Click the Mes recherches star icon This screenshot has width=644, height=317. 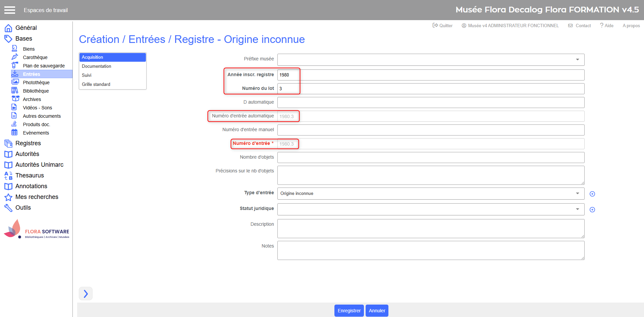(8, 197)
